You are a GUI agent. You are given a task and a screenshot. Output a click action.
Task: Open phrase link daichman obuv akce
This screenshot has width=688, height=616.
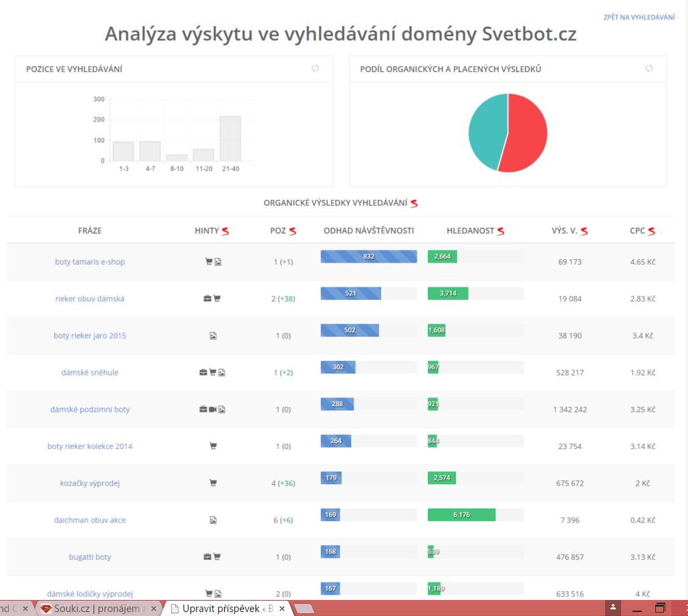[90, 520]
